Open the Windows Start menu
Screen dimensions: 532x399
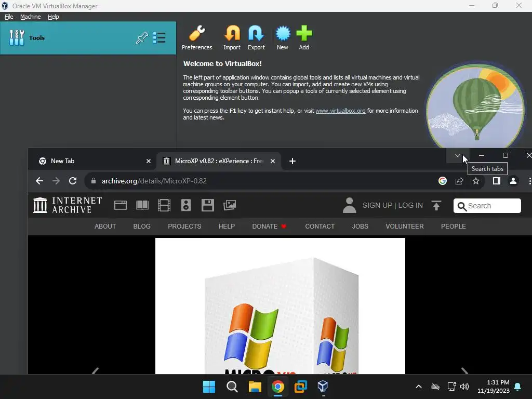[x=209, y=387]
